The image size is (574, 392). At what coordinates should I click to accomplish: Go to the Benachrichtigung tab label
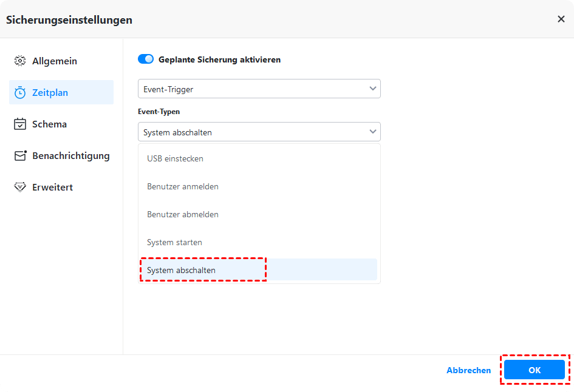pos(70,156)
